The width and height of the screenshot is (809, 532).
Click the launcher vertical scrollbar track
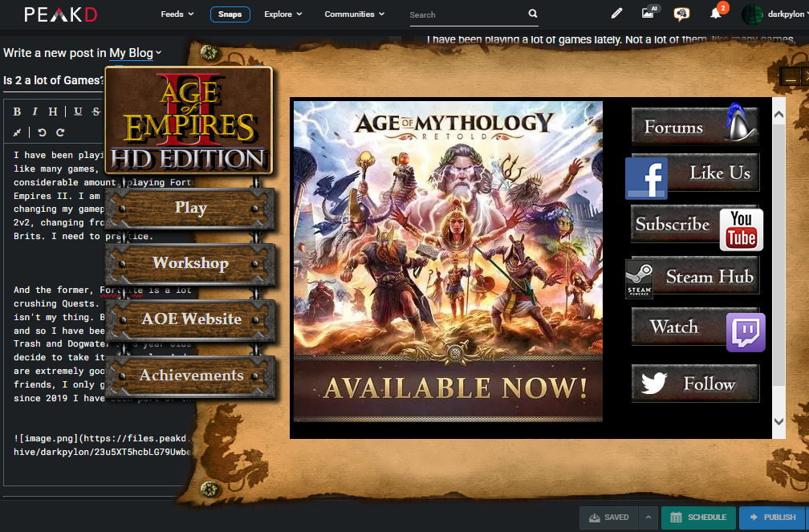779,268
